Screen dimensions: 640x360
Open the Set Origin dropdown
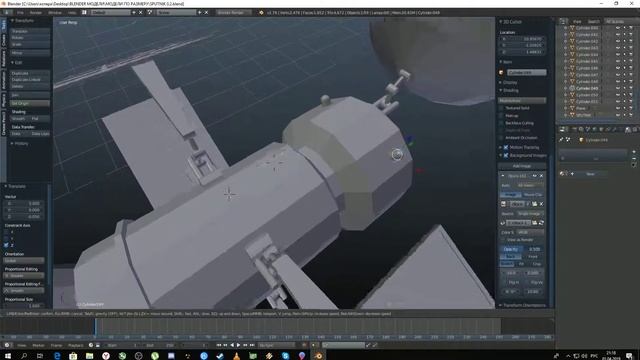click(29, 104)
